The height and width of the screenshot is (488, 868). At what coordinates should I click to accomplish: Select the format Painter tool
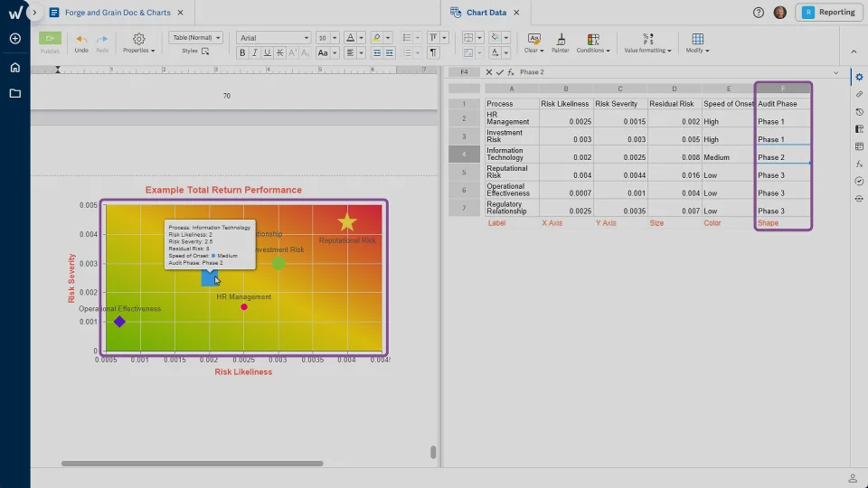click(561, 42)
